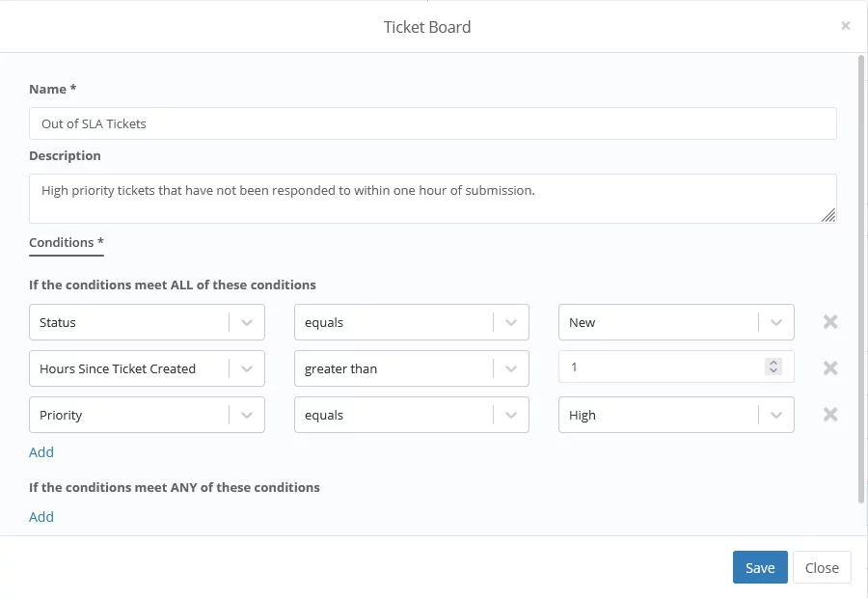Click the Description text area
Image resolution: width=868 pixels, height=598 pixels.
coord(432,198)
